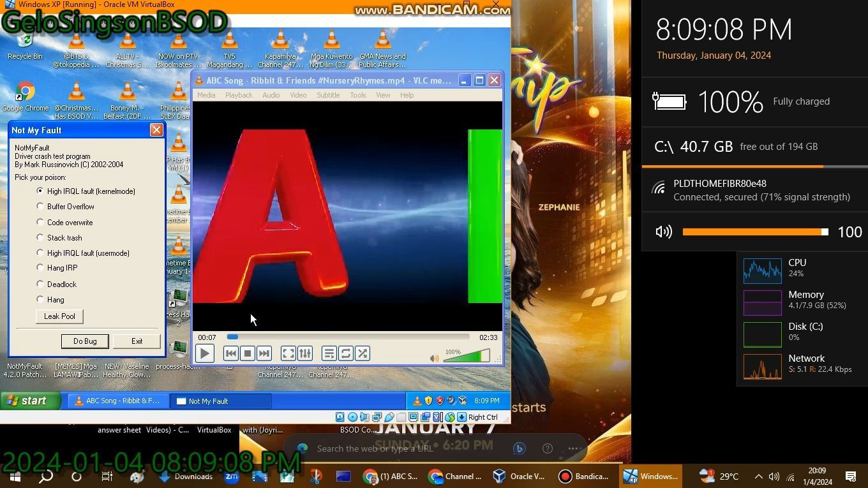Stop playback in VLC
The height and width of the screenshot is (488, 868).
click(x=248, y=353)
